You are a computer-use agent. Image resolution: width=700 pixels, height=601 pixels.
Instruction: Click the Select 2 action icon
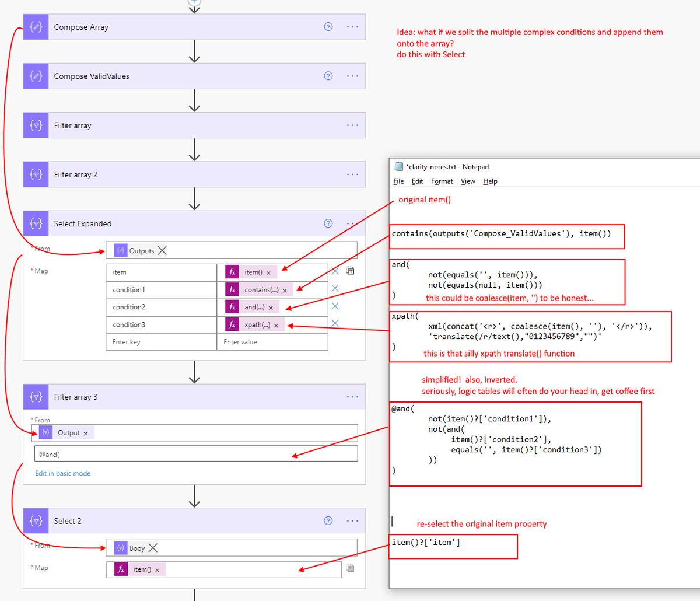pos(36,521)
